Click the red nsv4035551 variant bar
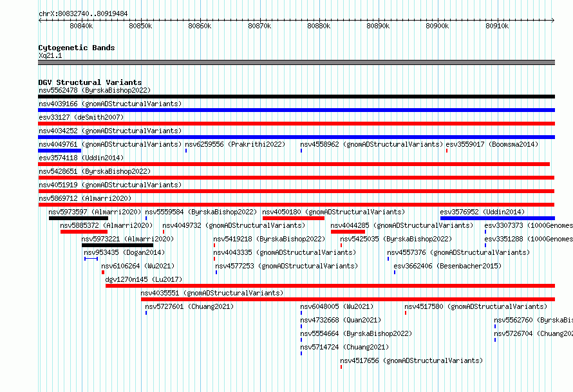Image resolution: width=573 pixels, height=392 pixels. (348, 299)
